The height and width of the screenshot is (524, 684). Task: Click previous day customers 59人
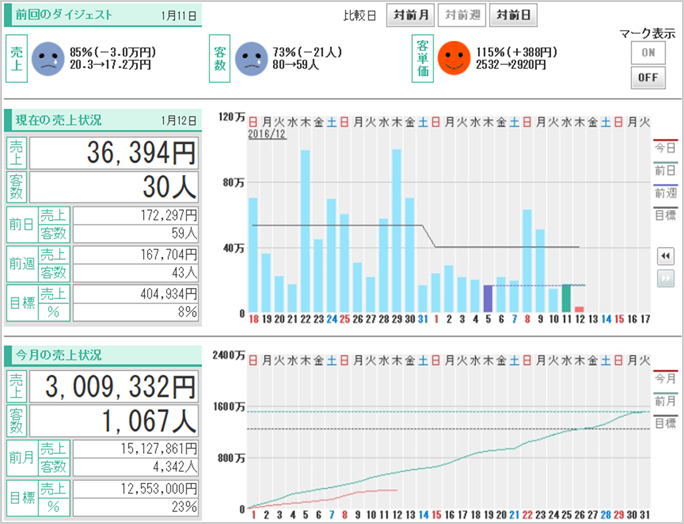[x=136, y=233]
